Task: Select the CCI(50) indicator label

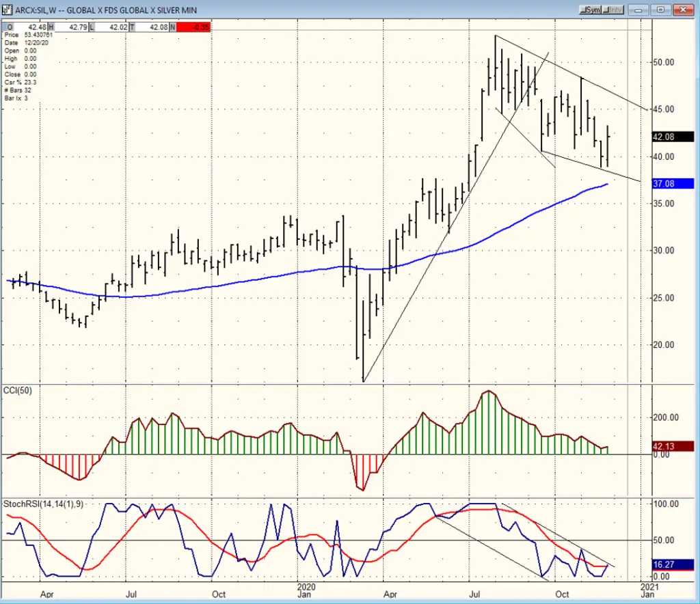Action: point(18,391)
